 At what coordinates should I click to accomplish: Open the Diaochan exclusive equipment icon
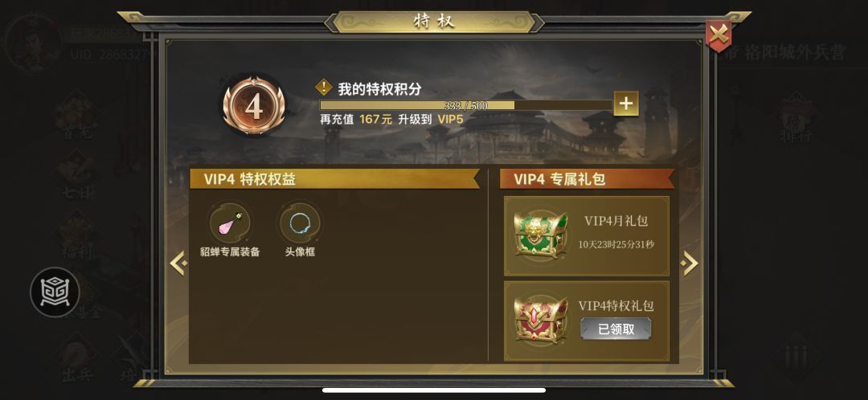229,222
